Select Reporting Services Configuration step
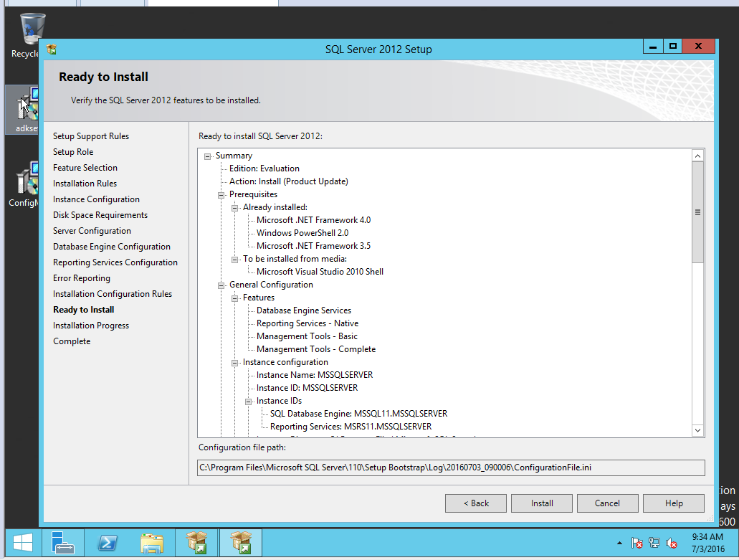The height and width of the screenshot is (560, 739). [x=115, y=262]
